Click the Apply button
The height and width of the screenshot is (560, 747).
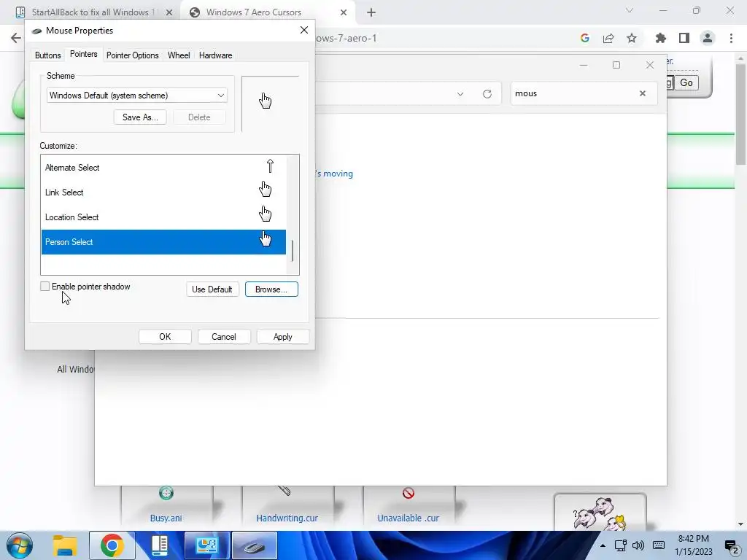(282, 337)
